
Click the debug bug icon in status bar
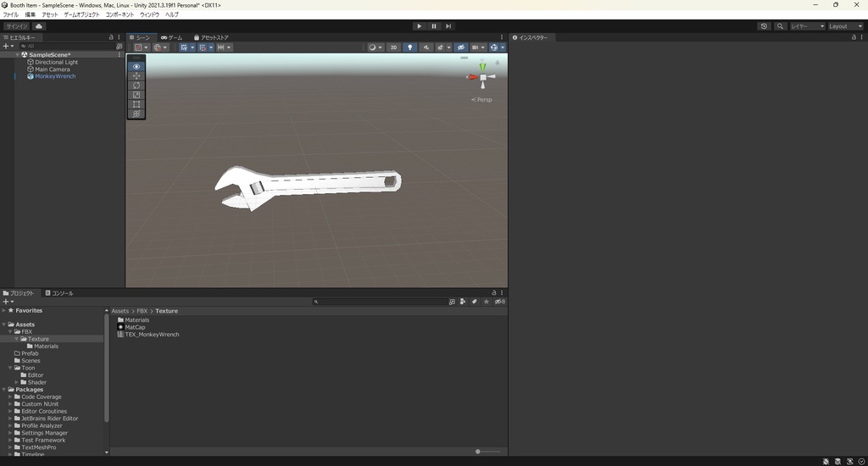(x=826, y=462)
